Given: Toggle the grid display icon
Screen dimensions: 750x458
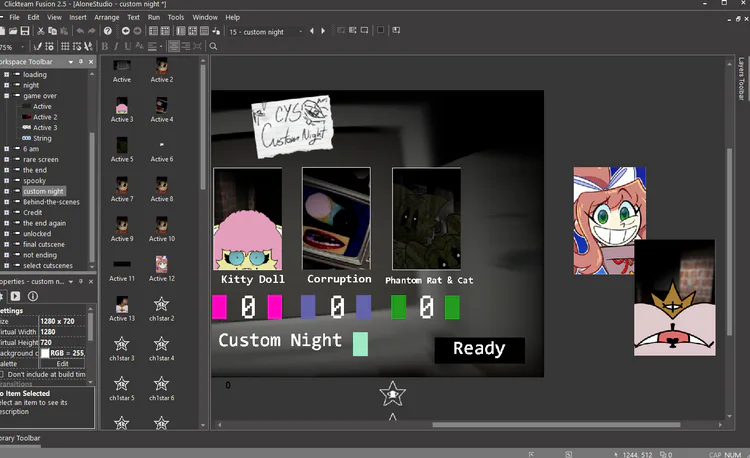Looking at the screenshot, I should [65, 46].
